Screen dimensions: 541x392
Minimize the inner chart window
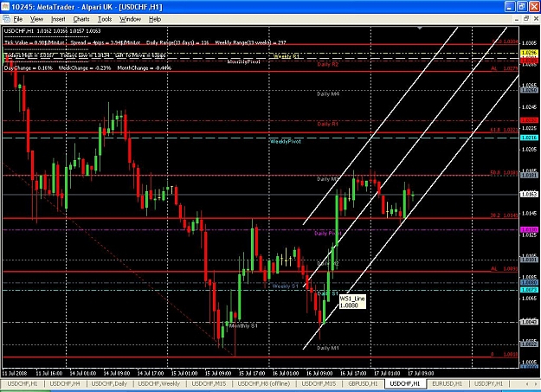click(x=517, y=19)
